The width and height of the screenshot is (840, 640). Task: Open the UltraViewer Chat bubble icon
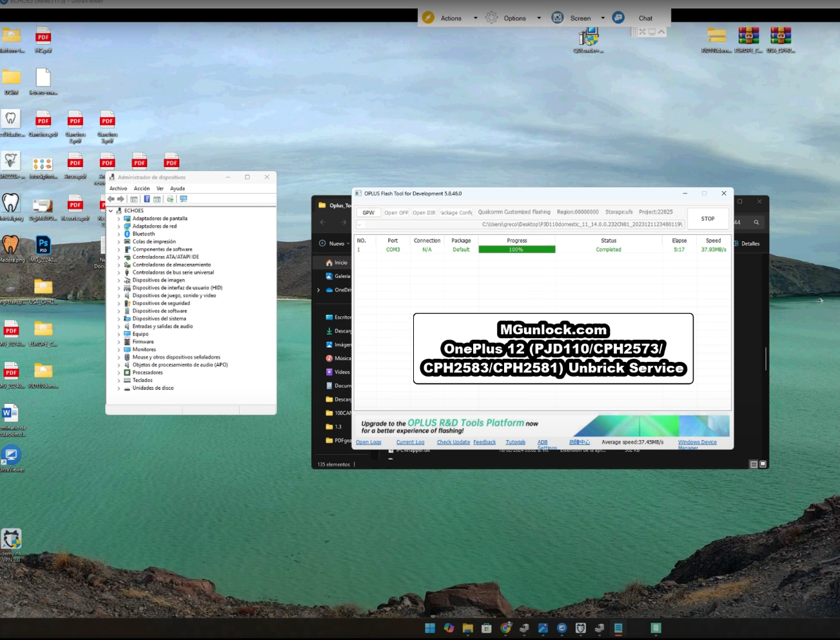click(x=618, y=18)
